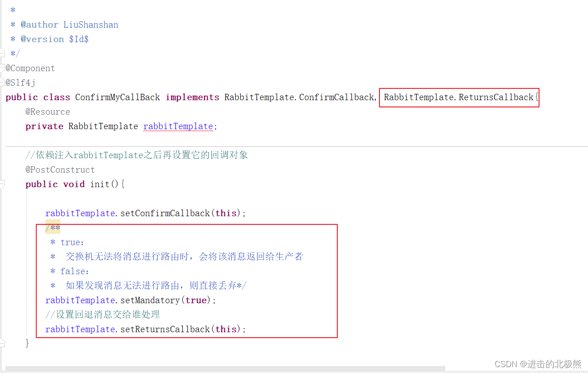Click the private keyword of the field

44,126
